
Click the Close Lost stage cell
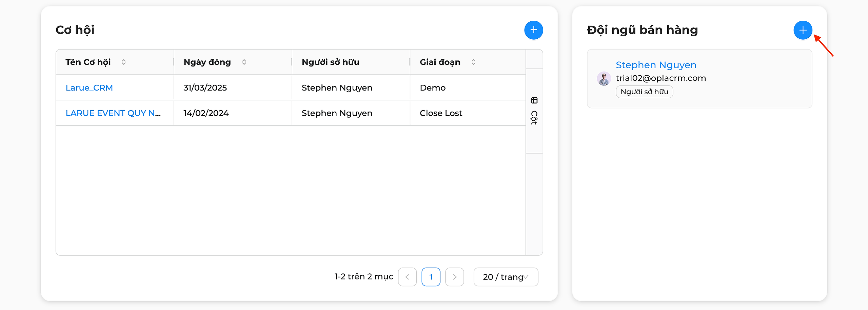click(468, 113)
